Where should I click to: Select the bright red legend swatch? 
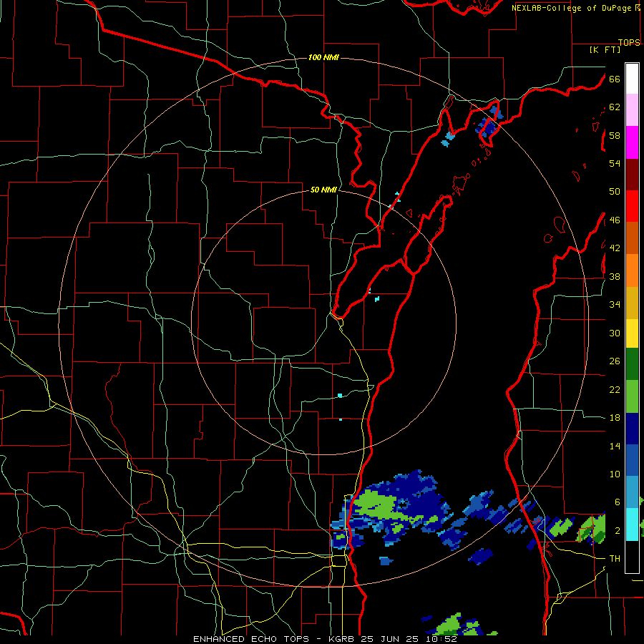[632, 206]
